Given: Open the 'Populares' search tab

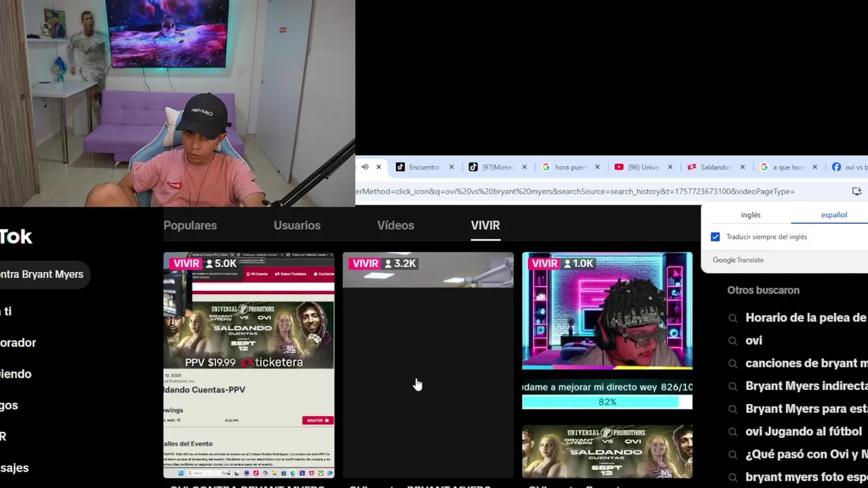Looking at the screenshot, I should click(190, 225).
